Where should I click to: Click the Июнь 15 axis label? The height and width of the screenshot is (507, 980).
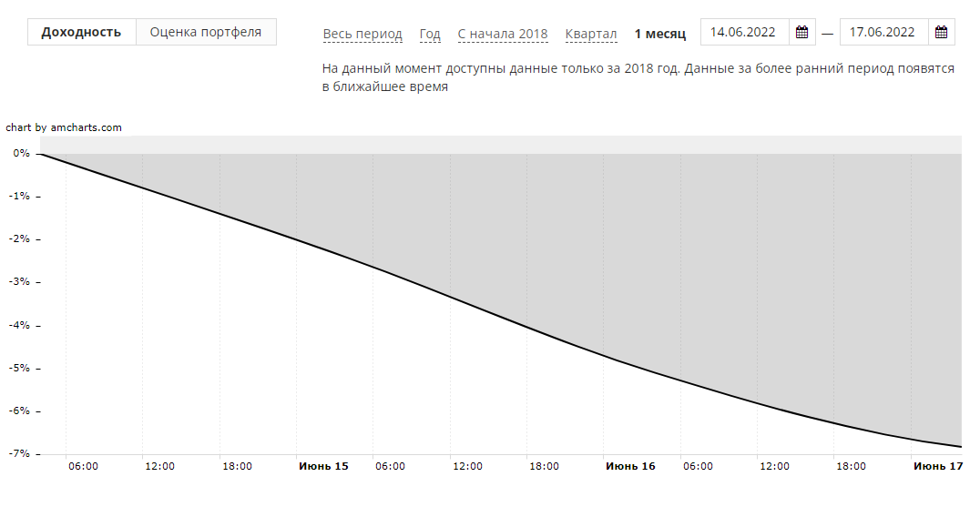323,466
